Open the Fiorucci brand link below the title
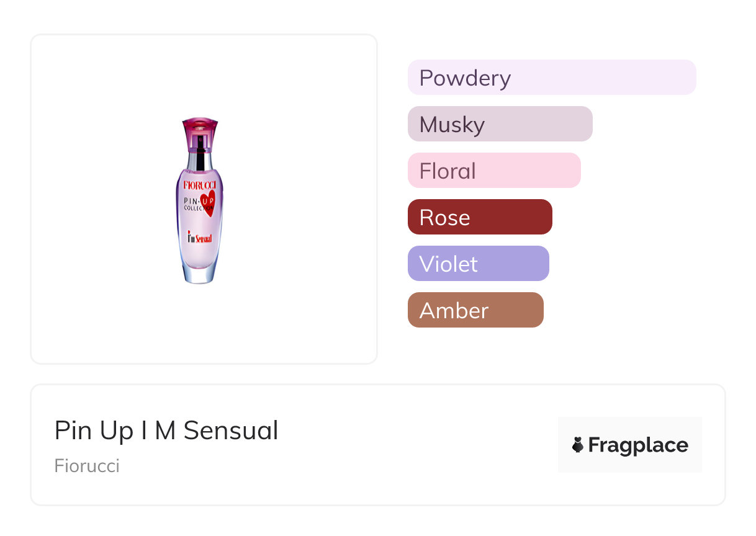The height and width of the screenshot is (536, 756). (x=87, y=466)
